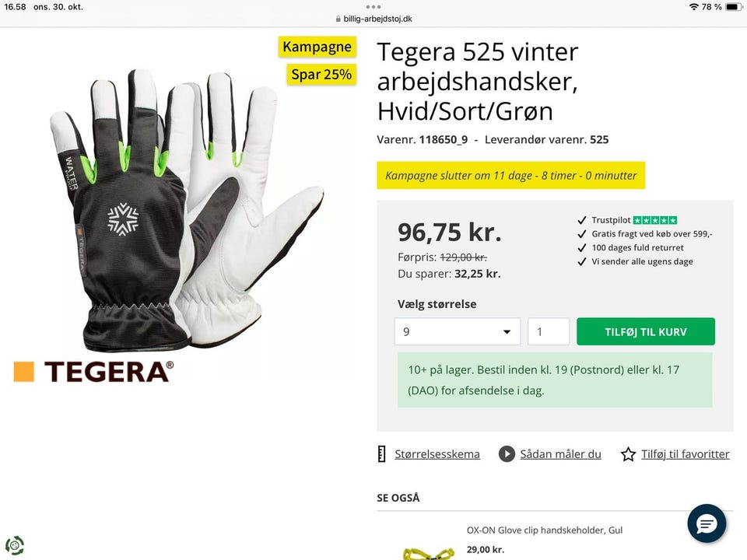The width and height of the screenshot is (747, 560).
Task: Click the dropdown arrow in size selector
Action: pyautogui.click(x=507, y=332)
